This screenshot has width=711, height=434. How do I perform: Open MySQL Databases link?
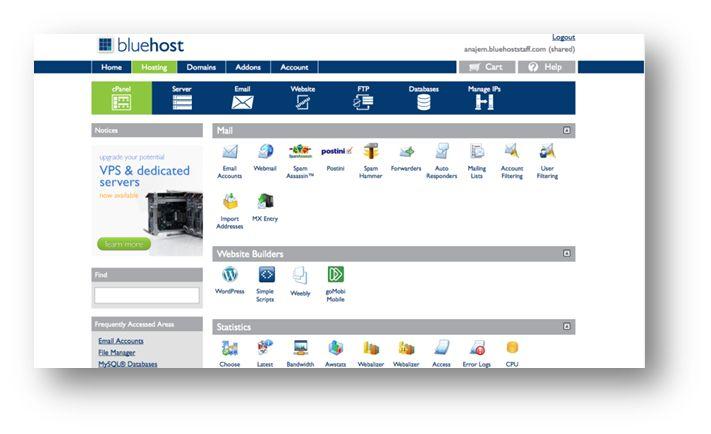pos(128,364)
